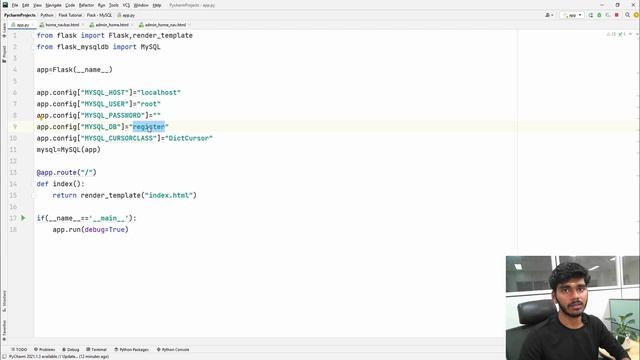Image resolution: width=640 pixels, height=360 pixels.
Task: Open Search Everywhere magnifier icon
Action: pyautogui.click(x=627, y=15)
